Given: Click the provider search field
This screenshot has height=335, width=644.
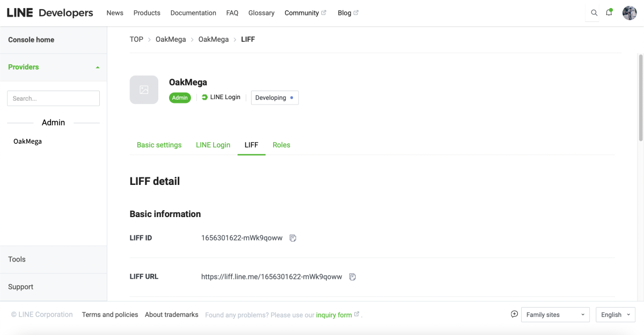Looking at the screenshot, I should pos(53,99).
